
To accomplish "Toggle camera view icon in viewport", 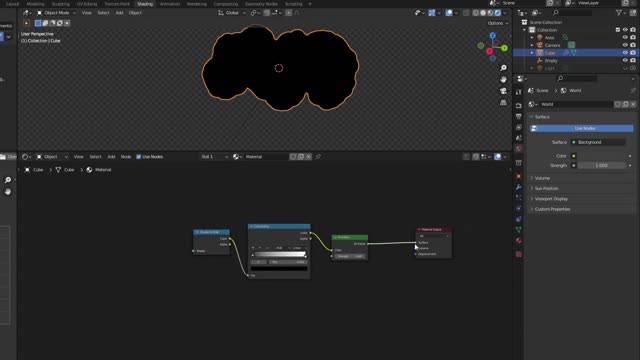I will click(x=503, y=91).
